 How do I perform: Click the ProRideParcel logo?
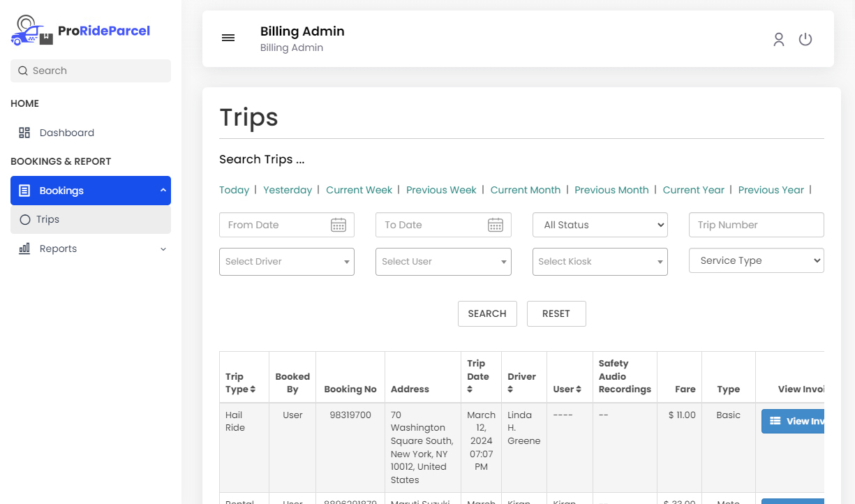[80, 31]
